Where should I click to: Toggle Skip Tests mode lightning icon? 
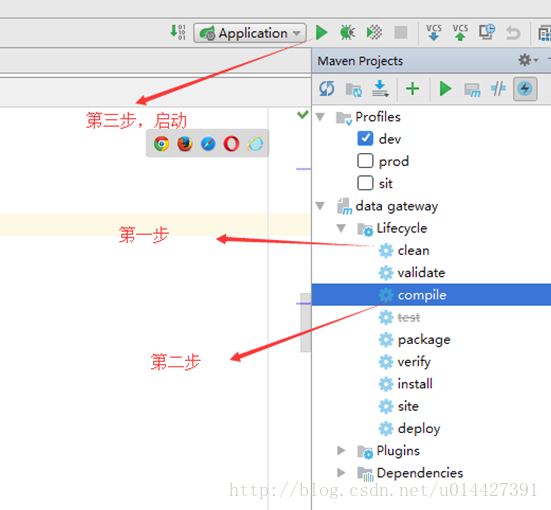point(525,89)
